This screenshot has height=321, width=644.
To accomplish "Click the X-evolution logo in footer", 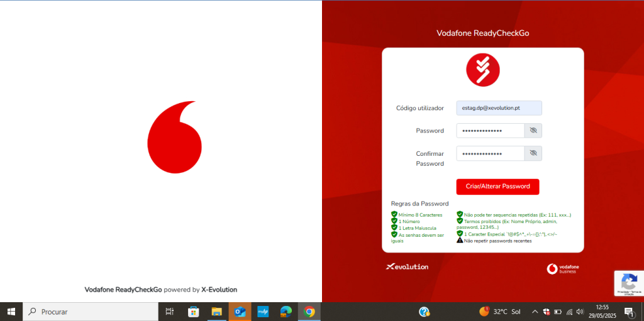I will point(407,267).
